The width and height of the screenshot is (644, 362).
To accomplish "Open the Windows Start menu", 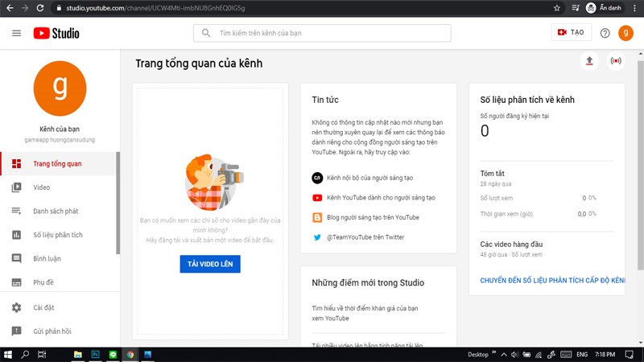I will point(8,355).
